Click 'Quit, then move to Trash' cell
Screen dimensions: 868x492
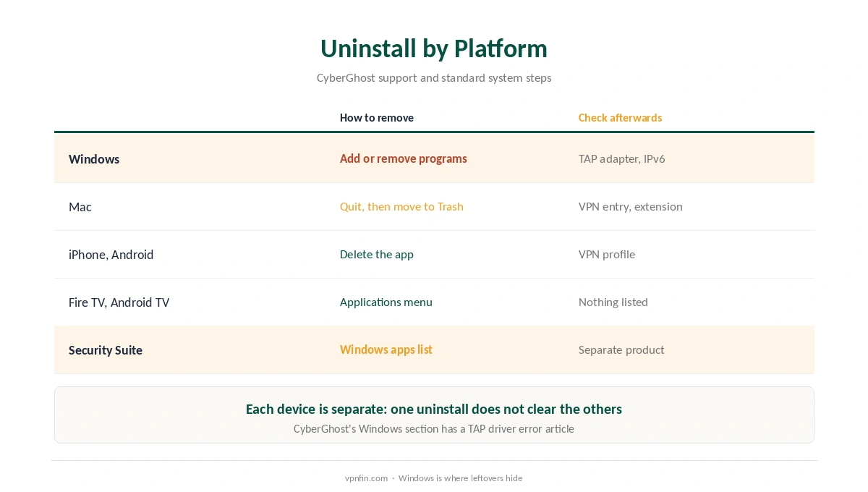pos(401,206)
